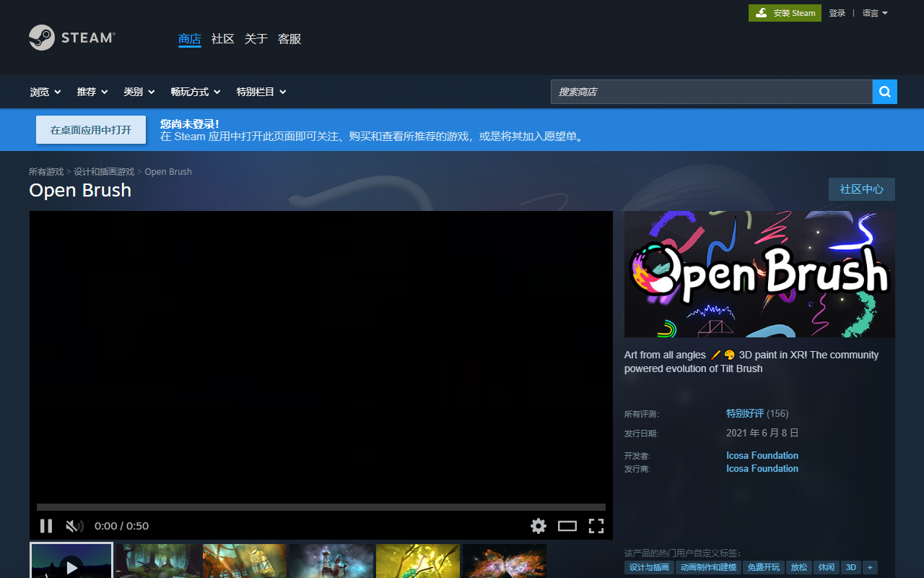Click the 设计与插画 tag

(x=649, y=568)
